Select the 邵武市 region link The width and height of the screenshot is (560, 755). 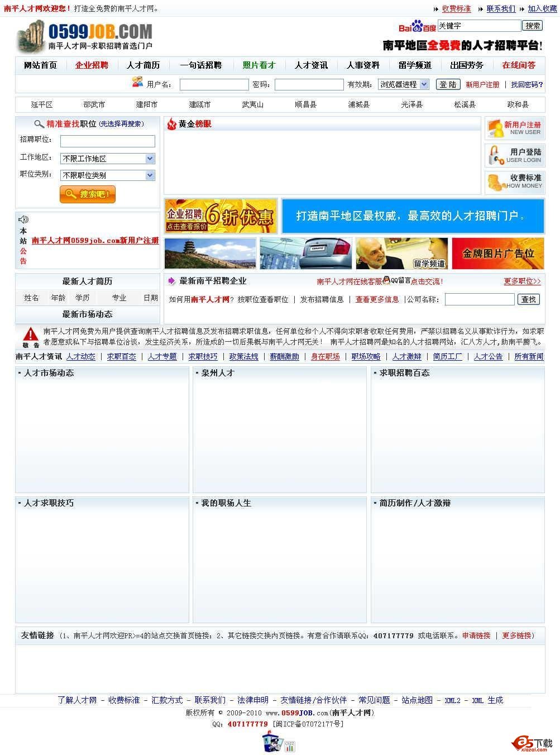coord(94,104)
